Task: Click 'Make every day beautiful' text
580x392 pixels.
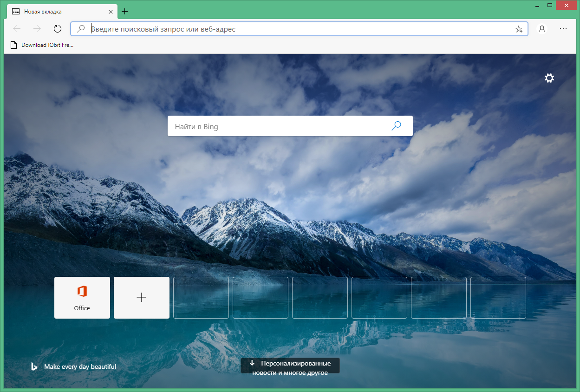Action: click(79, 366)
